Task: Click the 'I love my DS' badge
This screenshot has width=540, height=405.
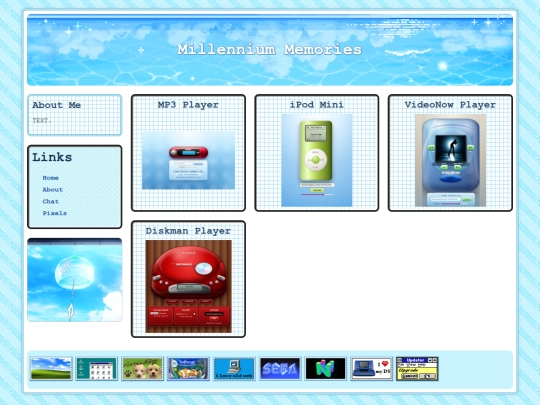Action: pyautogui.click(x=372, y=368)
